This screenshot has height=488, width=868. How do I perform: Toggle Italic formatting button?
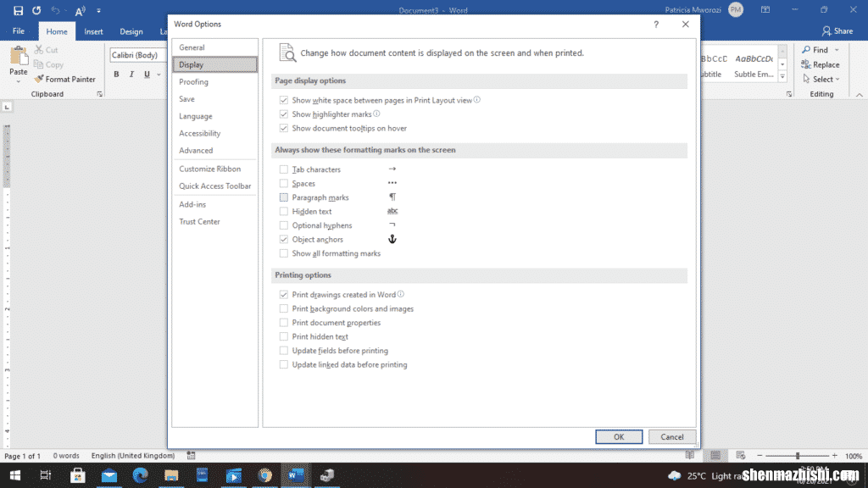[x=131, y=75]
